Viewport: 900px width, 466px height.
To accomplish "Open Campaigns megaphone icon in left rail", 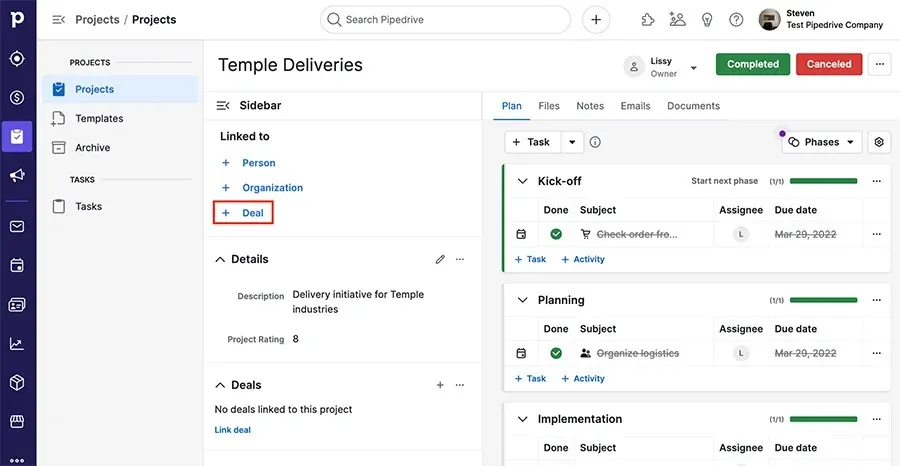I will (17, 176).
